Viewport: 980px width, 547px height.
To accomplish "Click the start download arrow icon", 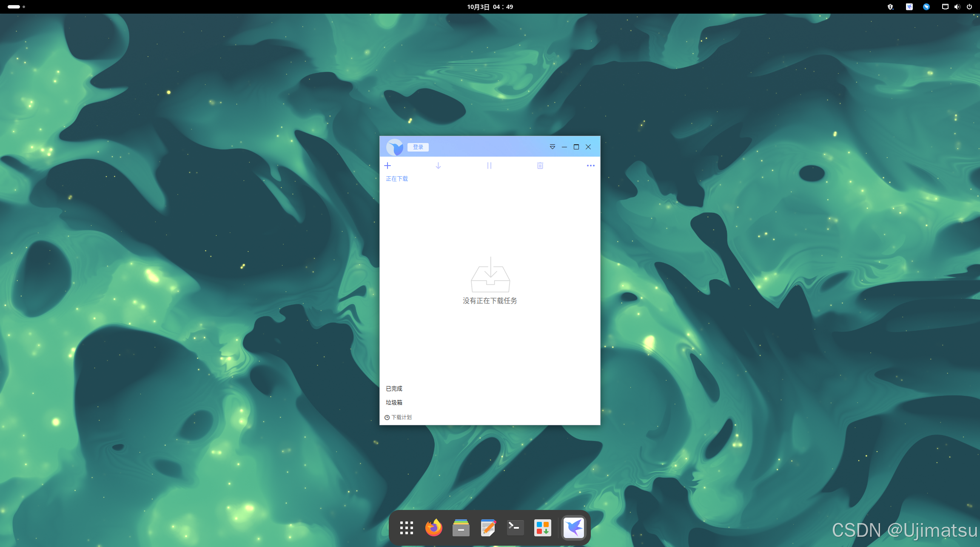I will [438, 166].
